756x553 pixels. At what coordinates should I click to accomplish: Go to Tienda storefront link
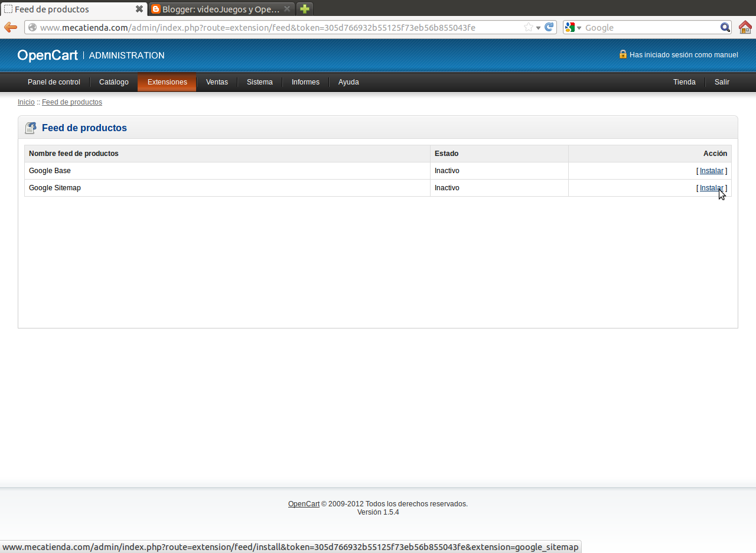(x=685, y=82)
